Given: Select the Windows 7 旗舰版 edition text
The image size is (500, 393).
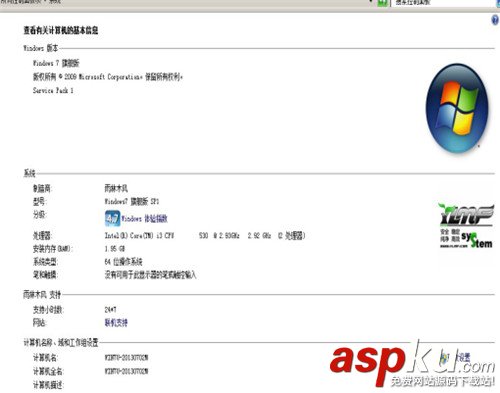Looking at the screenshot, I should pyautogui.click(x=56, y=63).
